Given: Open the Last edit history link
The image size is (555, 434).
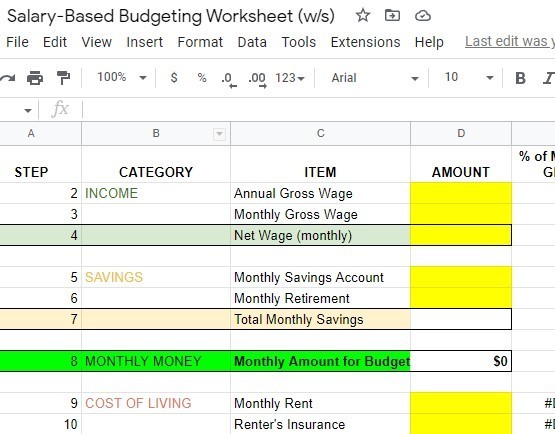Looking at the screenshot, I should pyautogui.click(x=510, y=42).
